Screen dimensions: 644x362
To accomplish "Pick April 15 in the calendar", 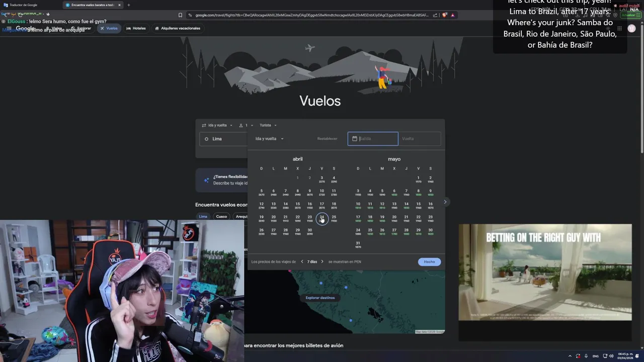I will [298, 205].
